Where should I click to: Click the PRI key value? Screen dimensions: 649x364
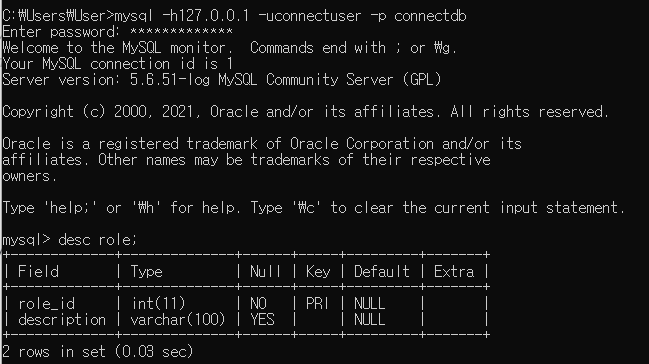[317, 304]
